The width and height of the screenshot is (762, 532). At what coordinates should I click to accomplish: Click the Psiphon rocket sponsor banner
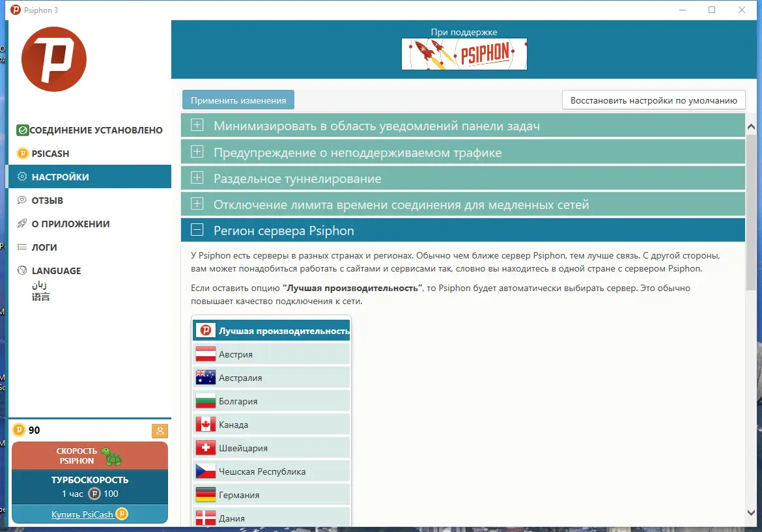[x=464, y=54]
